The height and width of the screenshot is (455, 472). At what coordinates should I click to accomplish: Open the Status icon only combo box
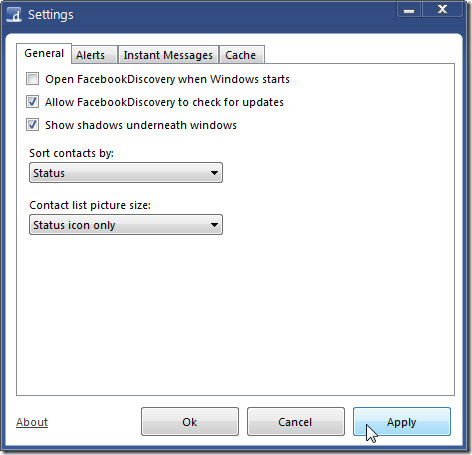(126, 225)
